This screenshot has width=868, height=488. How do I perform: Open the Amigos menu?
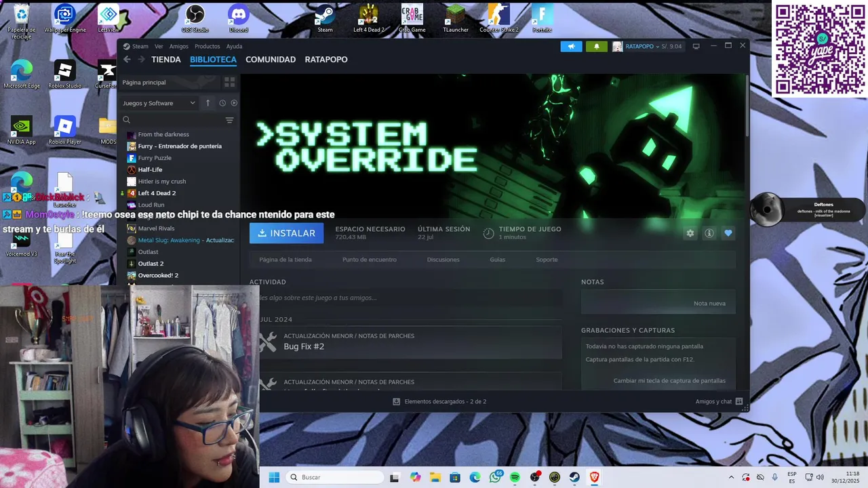(x=179, y=46)
